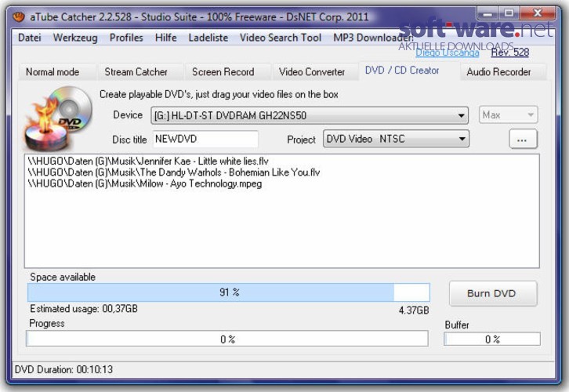Open the Max speed dropdown
569x392 pixels.
[508, 115]
